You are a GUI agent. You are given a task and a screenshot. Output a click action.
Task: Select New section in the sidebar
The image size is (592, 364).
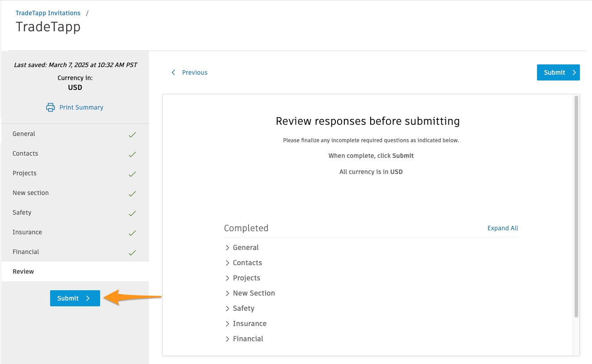pos(75,193)
